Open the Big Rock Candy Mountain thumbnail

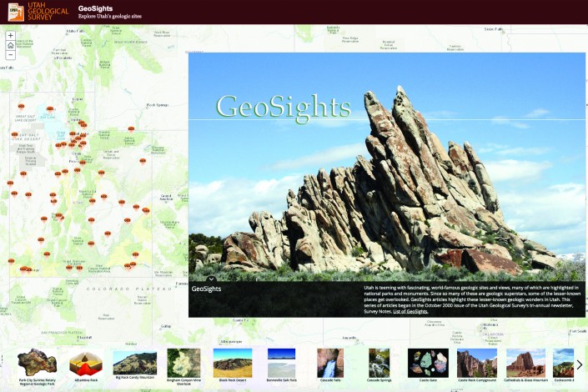point(134,363)
